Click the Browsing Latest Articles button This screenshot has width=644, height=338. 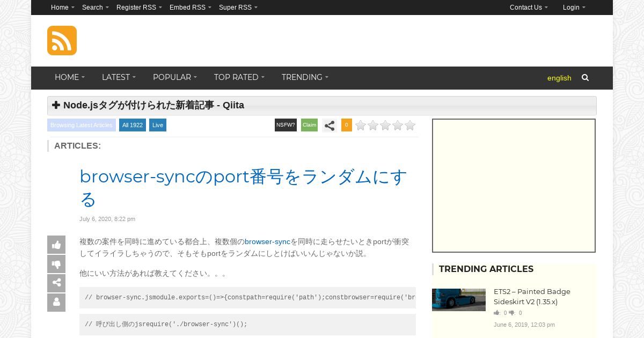tap(82, 125)
